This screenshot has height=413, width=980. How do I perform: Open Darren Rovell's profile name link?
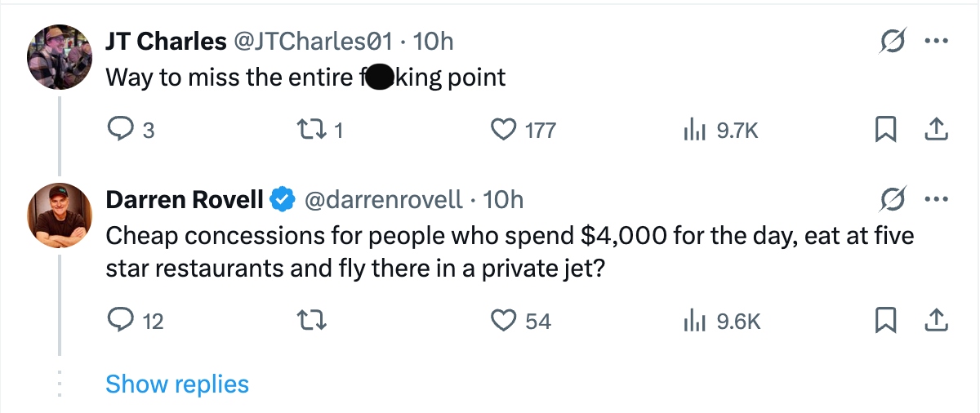pyautogui.click(x=185, y=199)
